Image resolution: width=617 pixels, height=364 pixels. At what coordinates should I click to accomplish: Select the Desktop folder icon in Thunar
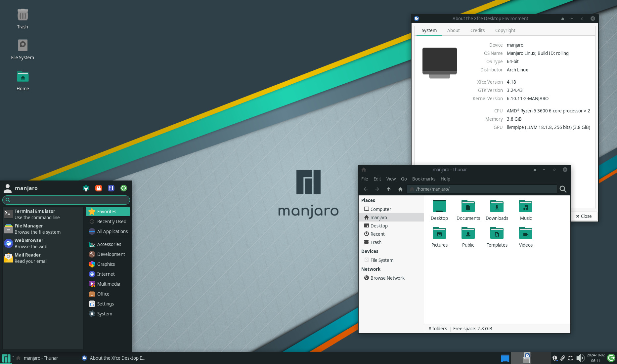[439, 210]
